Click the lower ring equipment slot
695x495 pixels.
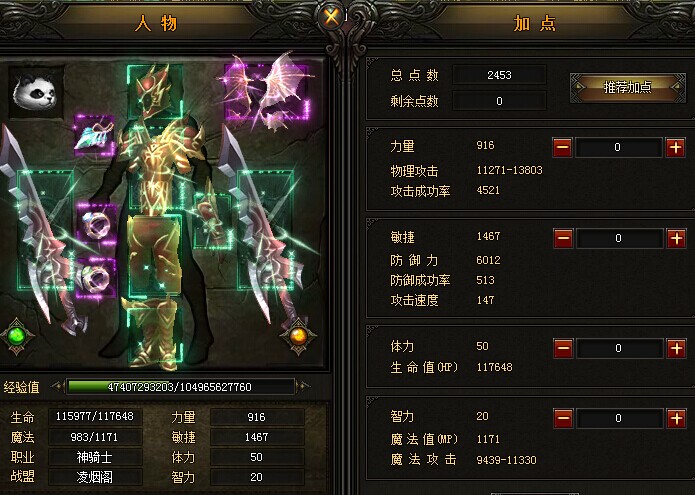[x=96, y=278]
